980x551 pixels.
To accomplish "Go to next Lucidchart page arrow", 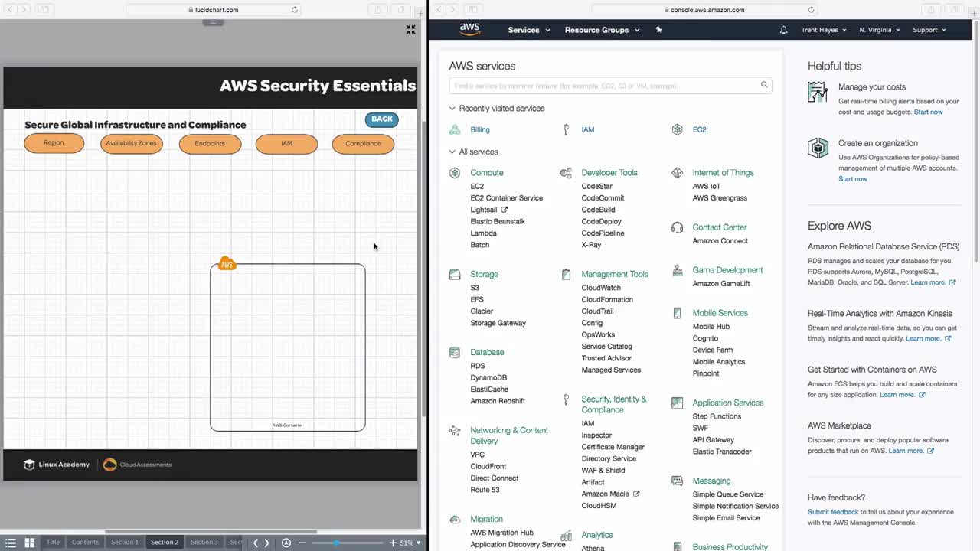I will [x=266, y=543].
